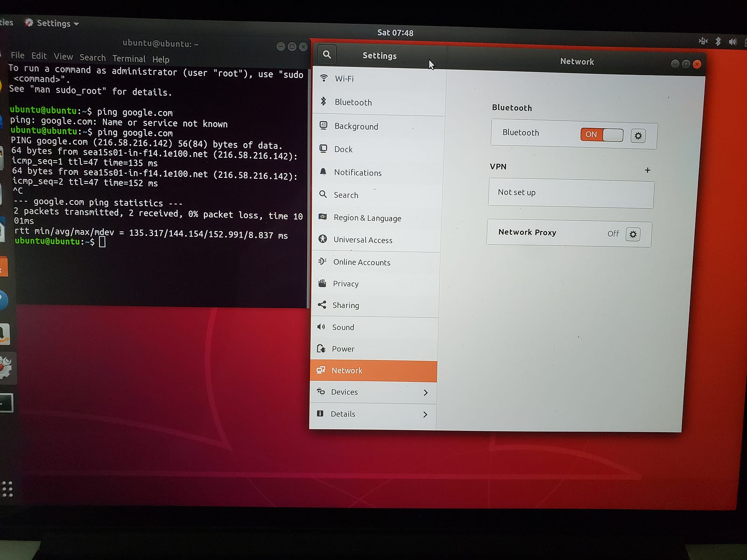Select Details label in sidebar
The height and width of the screenshot is (560, 747).
coord(343,414)
